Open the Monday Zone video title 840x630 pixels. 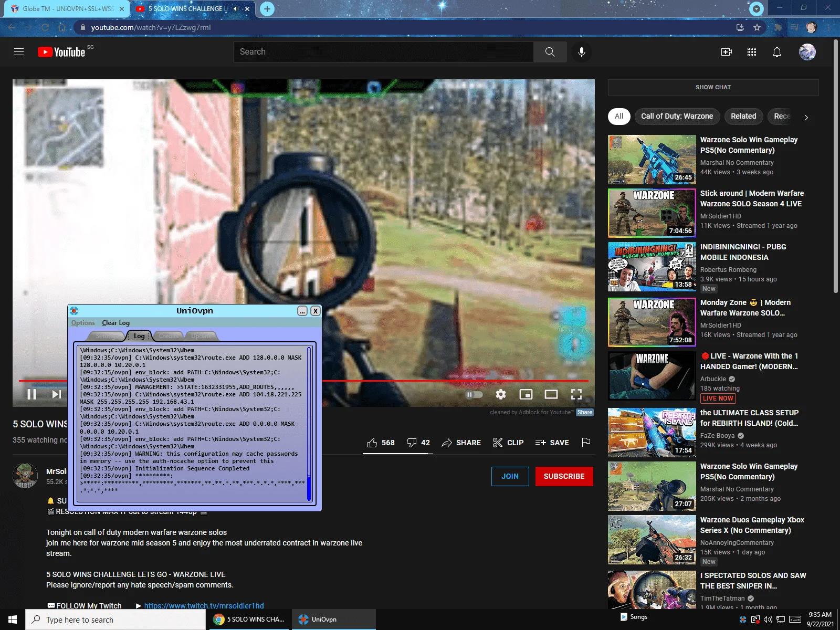[x=745, y=308]
